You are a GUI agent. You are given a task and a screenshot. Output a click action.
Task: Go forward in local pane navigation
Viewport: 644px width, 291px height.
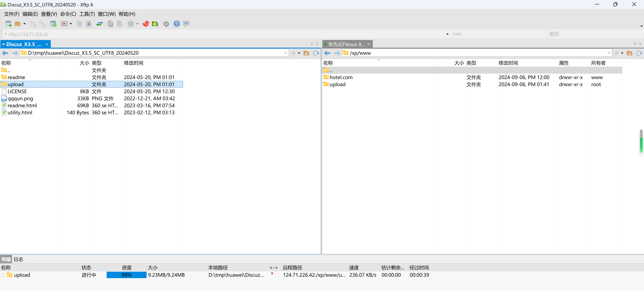click(15, 53)
